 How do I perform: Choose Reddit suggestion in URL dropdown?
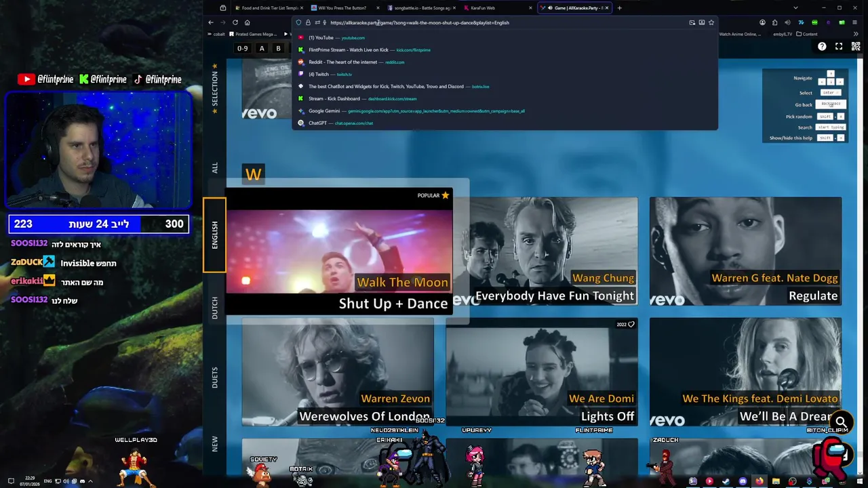505,62
